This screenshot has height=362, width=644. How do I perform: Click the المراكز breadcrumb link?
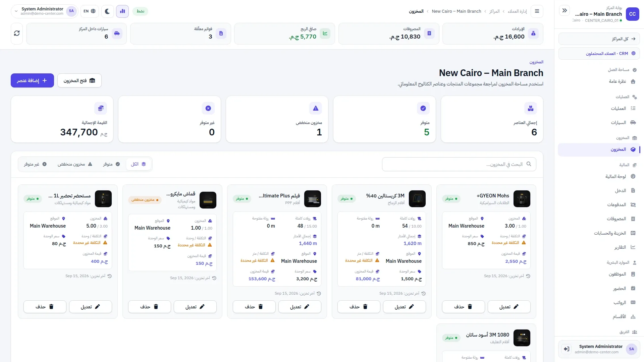tap(494, 11)
